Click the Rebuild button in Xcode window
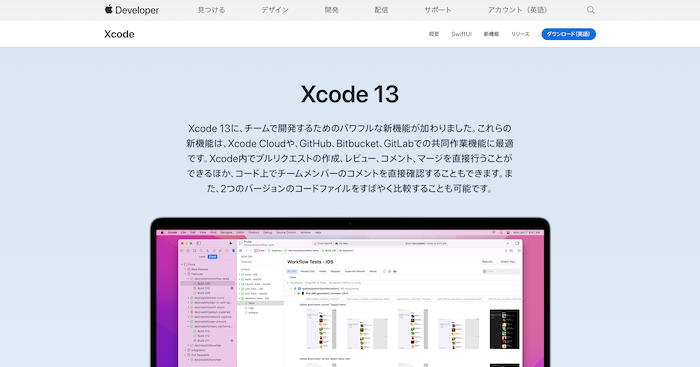700x367 pixels. pyautogui.click(x=488, y=262)
